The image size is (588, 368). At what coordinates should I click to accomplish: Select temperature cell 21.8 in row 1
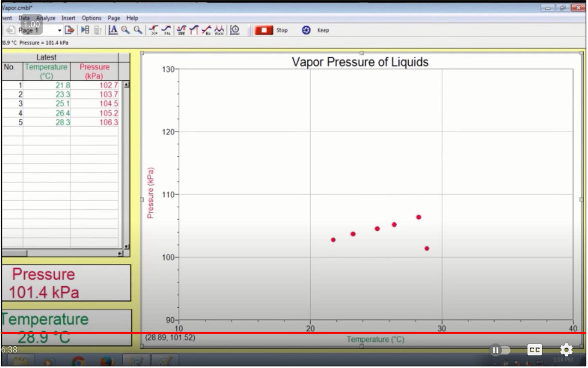47,85
